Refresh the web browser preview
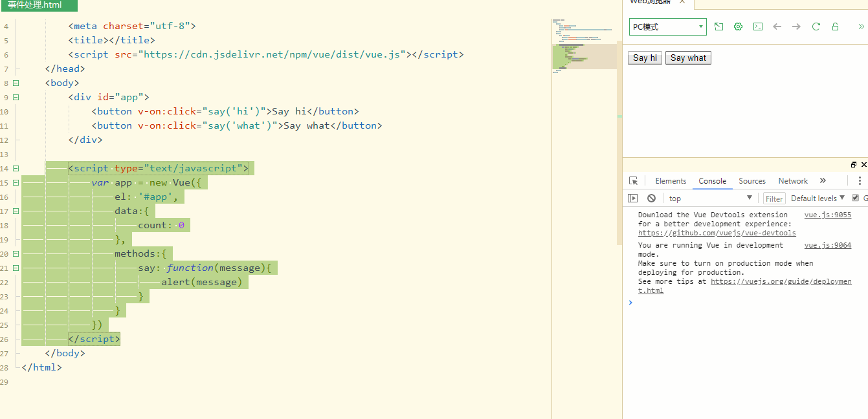 coord(816,27)
